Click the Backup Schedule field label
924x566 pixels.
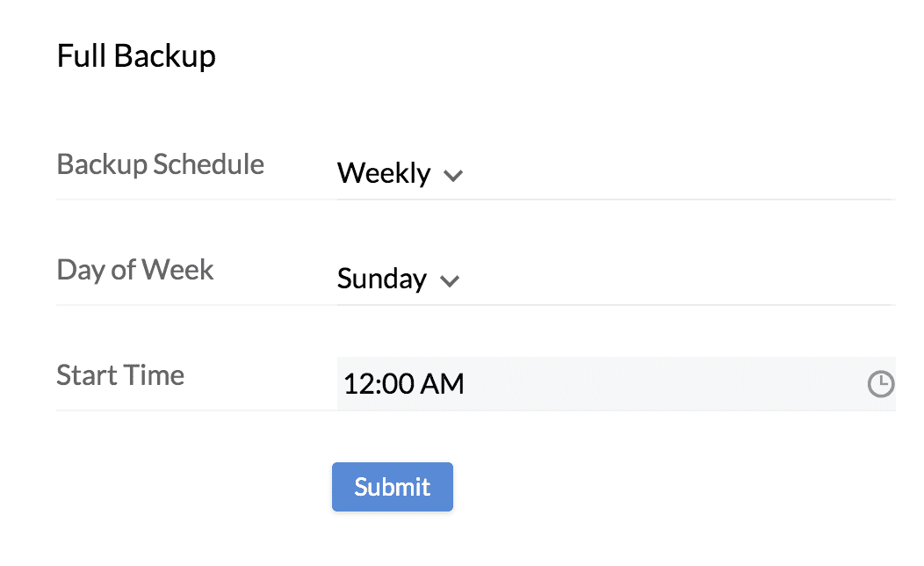[160, 164]
